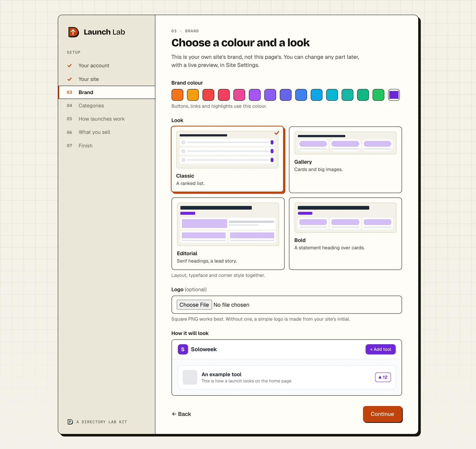Click the Launch Lab logo icon

73,32
